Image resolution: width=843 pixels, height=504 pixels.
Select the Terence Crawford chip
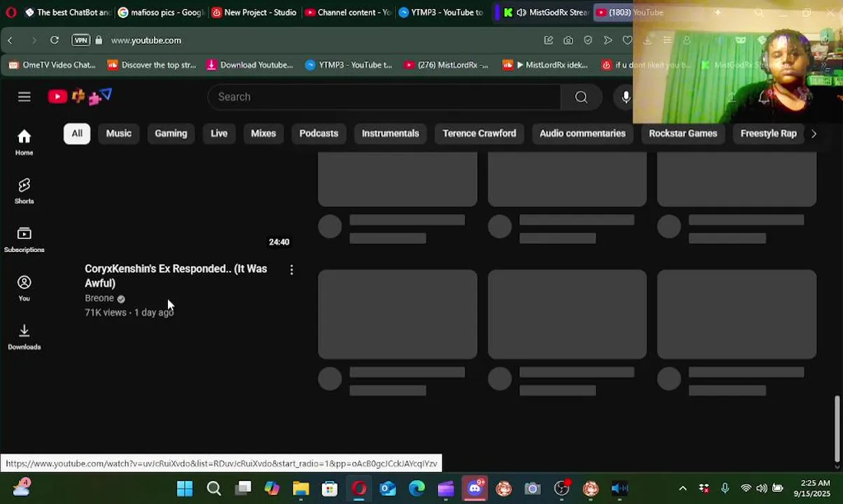point(479,133)
